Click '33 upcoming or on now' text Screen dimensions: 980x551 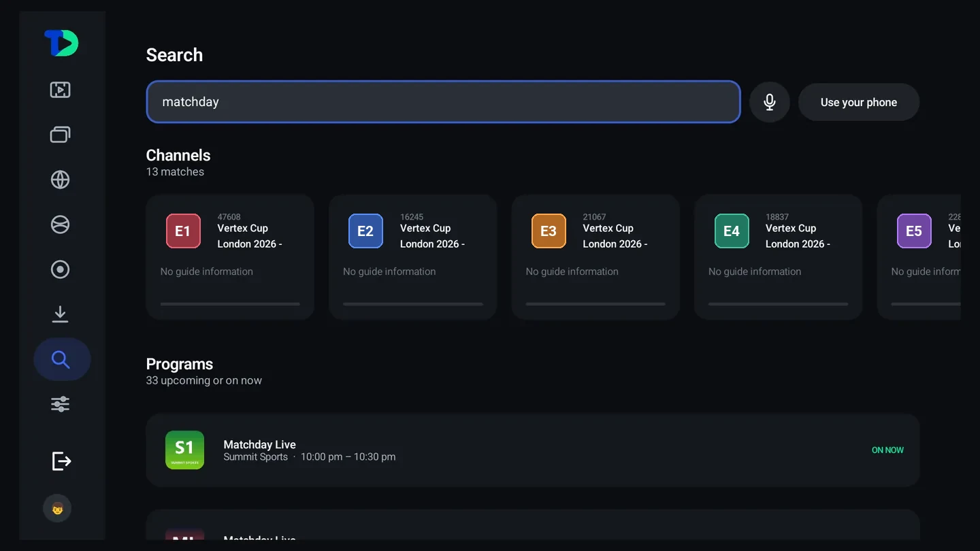[x=204, y=381]
